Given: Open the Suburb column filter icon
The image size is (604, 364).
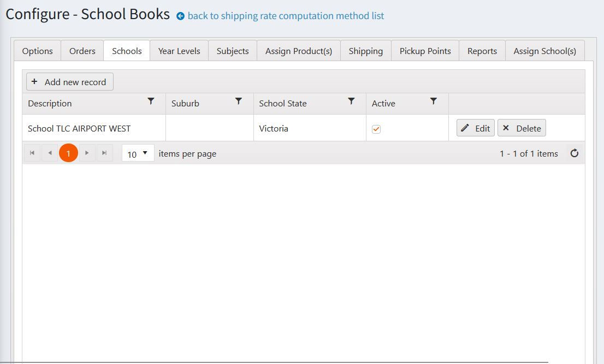Looking at the screenshot, I should [x=239, y=102].
